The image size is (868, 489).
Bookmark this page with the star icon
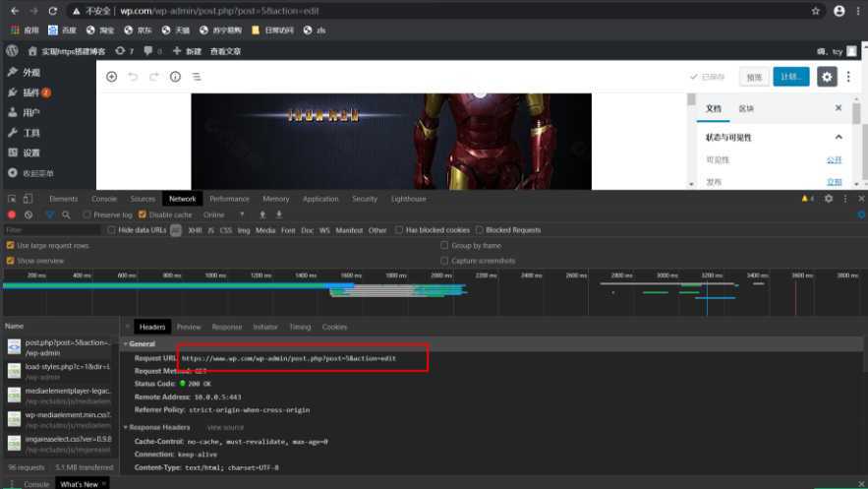point(816,11)
